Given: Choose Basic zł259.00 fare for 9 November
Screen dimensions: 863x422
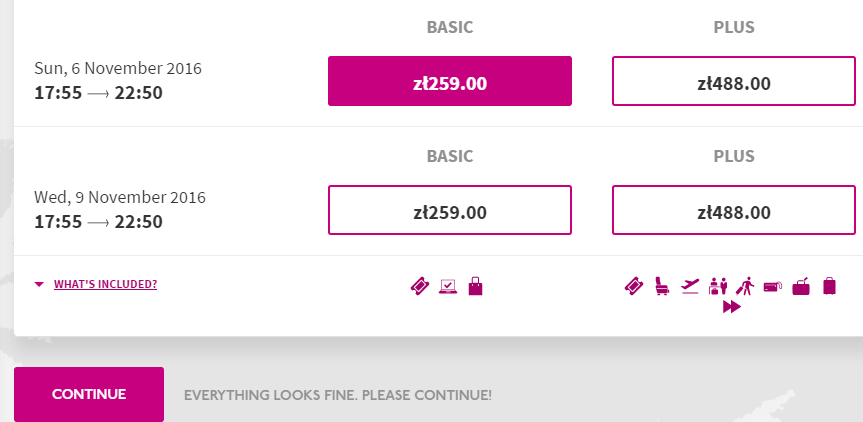Looking at the screenshot, I should (x=450, y=210).
